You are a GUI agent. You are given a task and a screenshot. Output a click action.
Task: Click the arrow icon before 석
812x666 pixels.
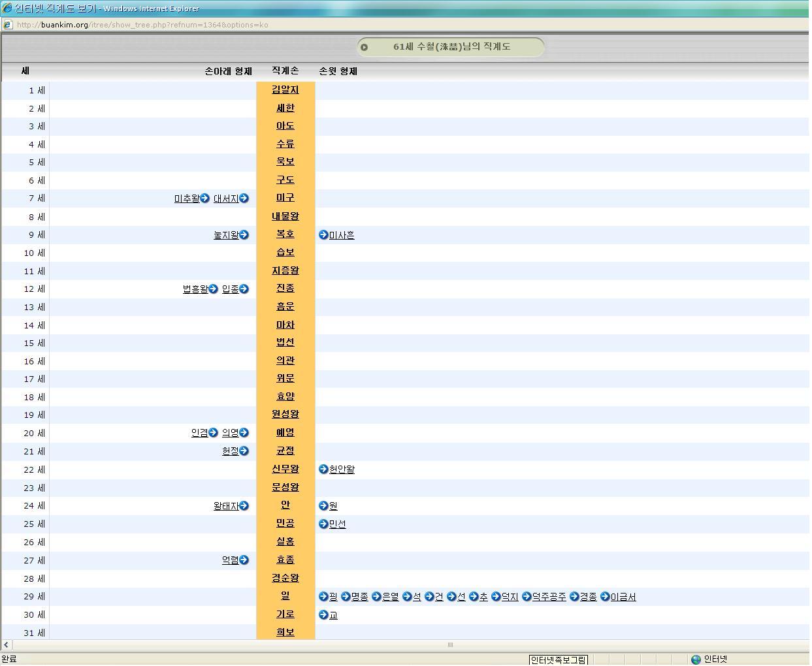[x=407, y=597]
